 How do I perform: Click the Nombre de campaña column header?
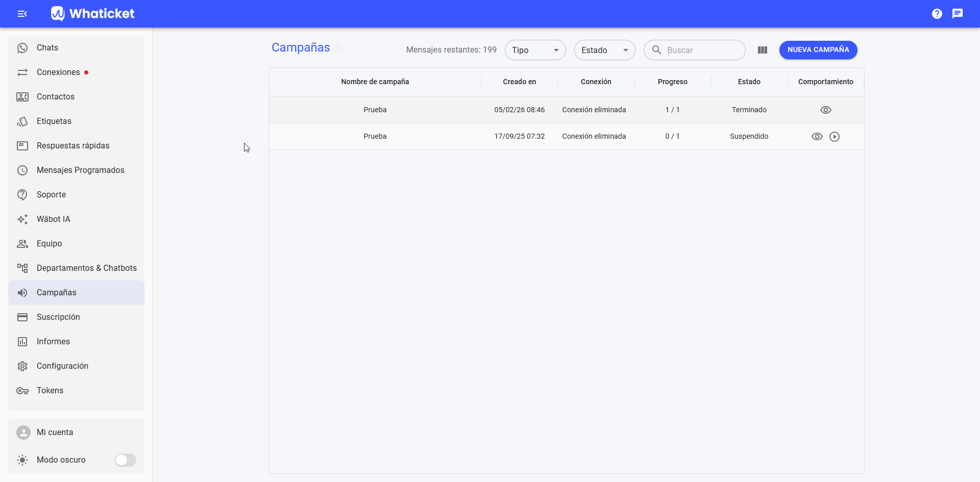(375, 82)
